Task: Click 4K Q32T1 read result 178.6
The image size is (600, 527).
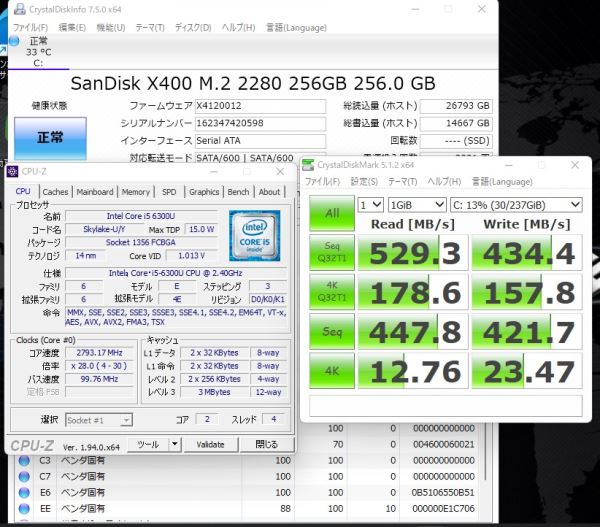Action: (x=413, y=292)
